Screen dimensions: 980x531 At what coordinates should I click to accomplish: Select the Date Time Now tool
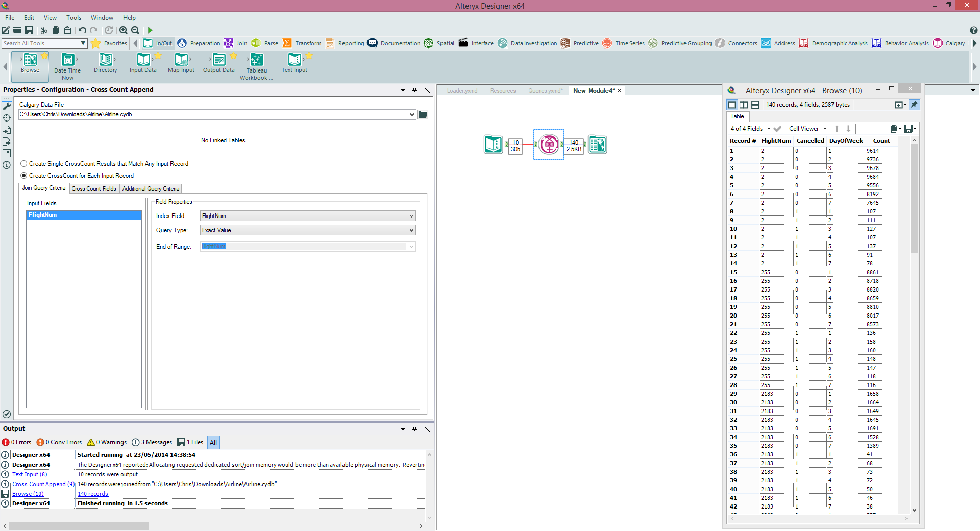(x=67, y=66)
